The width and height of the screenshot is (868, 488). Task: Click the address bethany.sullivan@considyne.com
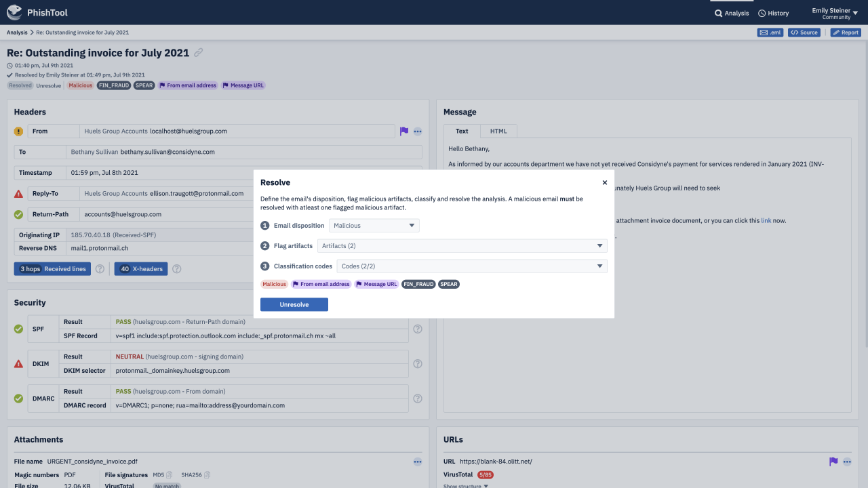(167, 152)
